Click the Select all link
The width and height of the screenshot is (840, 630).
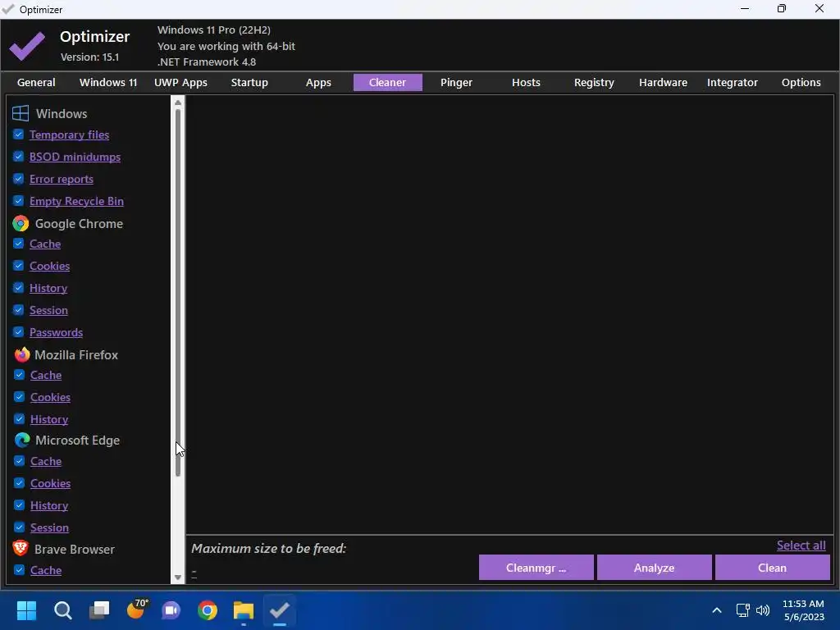pyautogui.click(x=801, y=546)
